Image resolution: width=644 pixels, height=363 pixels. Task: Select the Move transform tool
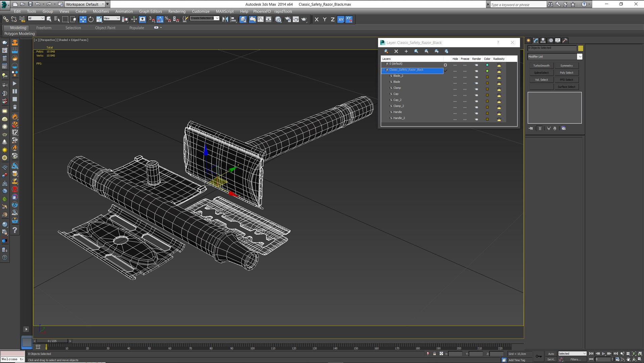(83, 19)
